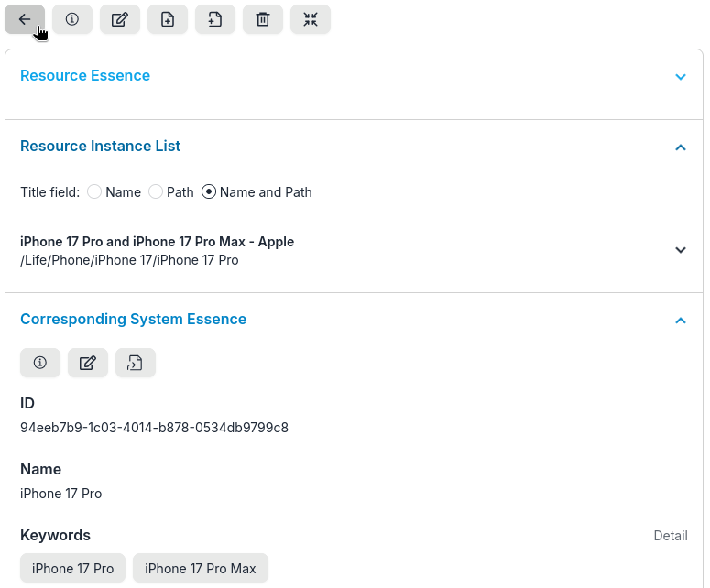Click the Detail link beside Keywords
The width and height of the screenshot is (710, 588).
(670, 536)
